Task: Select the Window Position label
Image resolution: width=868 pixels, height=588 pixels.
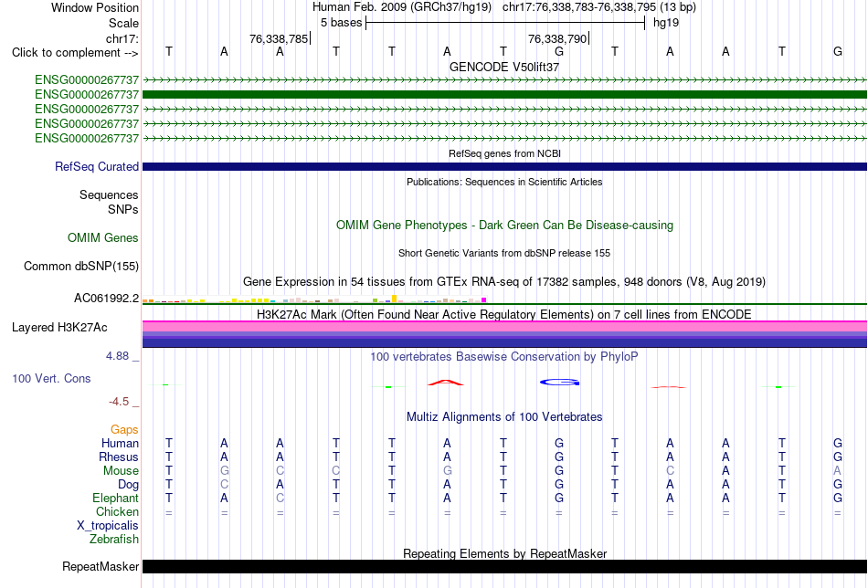Action: coord(95,7)
